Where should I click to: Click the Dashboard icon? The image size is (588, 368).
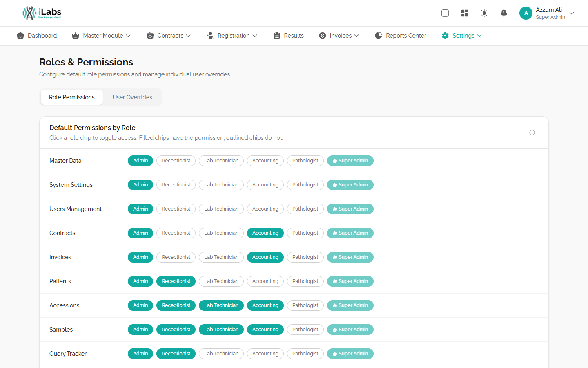[x=20, y=36]
